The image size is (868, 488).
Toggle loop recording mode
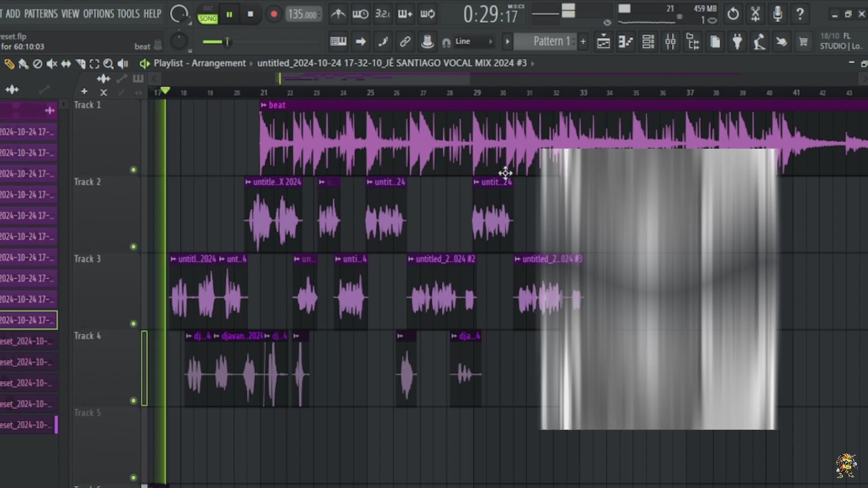[427, 14]
